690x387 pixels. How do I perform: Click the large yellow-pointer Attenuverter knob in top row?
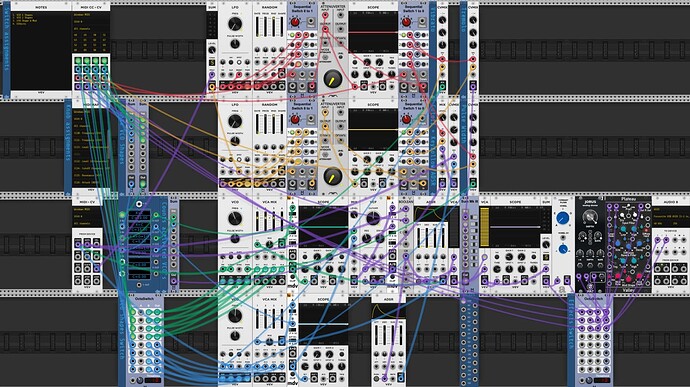[332, 79]
